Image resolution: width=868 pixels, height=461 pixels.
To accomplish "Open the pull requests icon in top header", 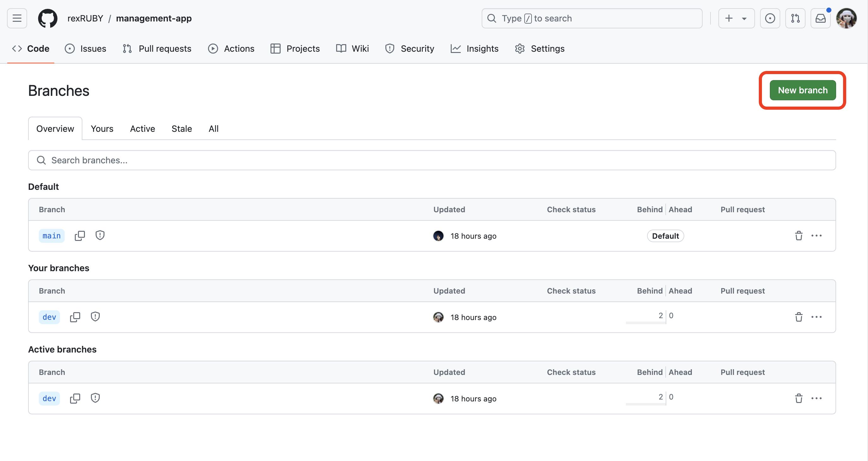I will [x=795, y=18].
